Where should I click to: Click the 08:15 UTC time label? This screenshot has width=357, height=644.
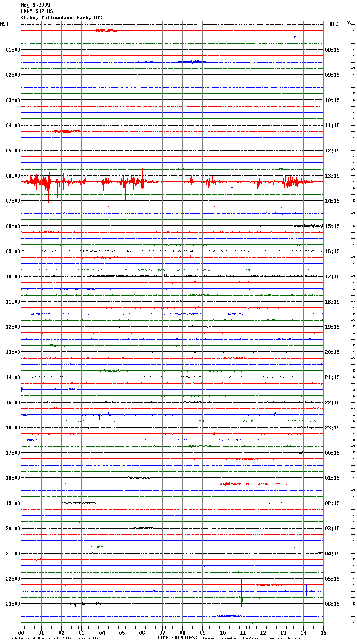(332, 50)
